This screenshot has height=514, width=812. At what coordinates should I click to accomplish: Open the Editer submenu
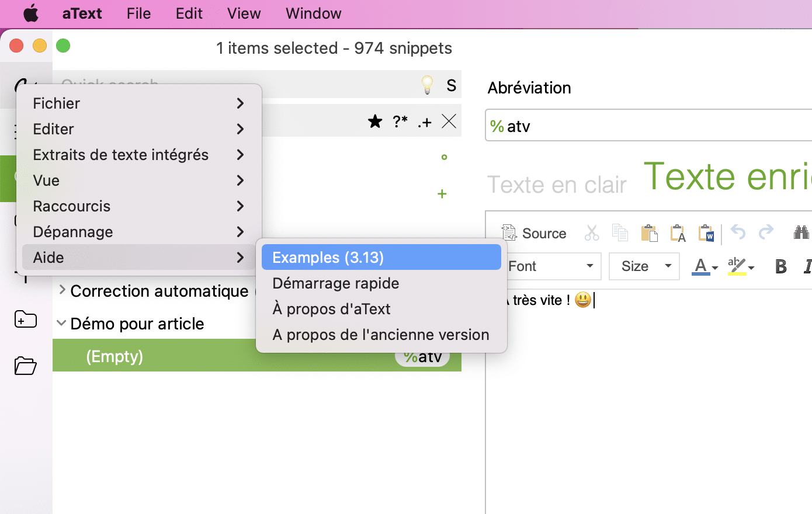pyautogui.click(x=139, y=129)
